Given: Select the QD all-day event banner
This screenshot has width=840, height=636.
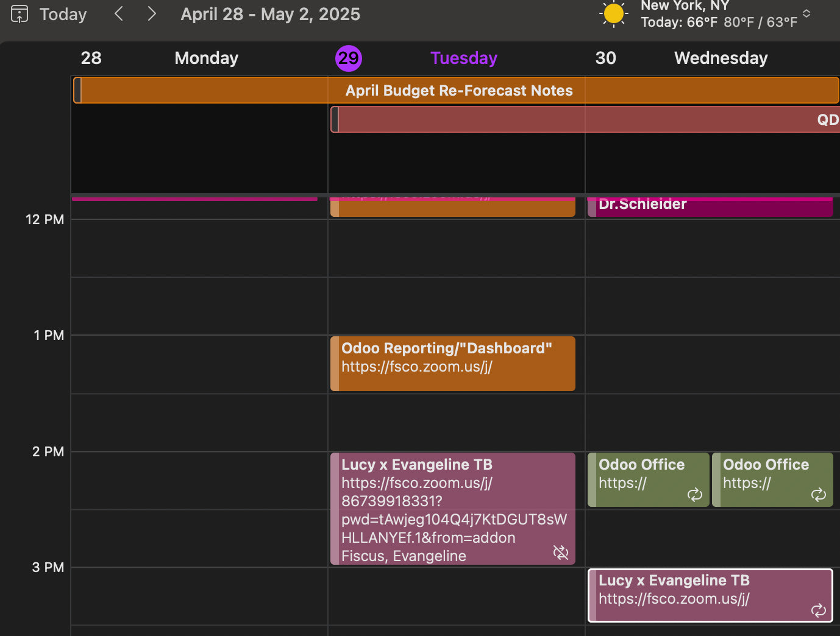Looking at the screenshot, I should click(x=585, y=119).
